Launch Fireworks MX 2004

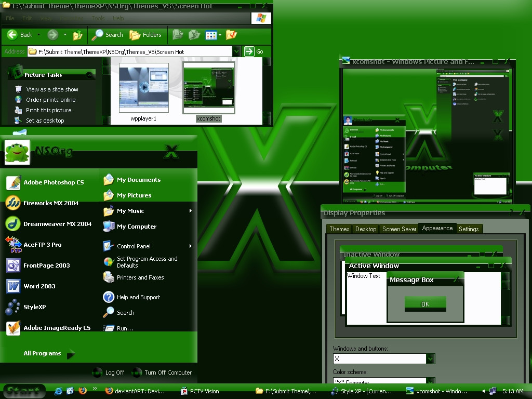pyautogui.click(x=43, y=203)
